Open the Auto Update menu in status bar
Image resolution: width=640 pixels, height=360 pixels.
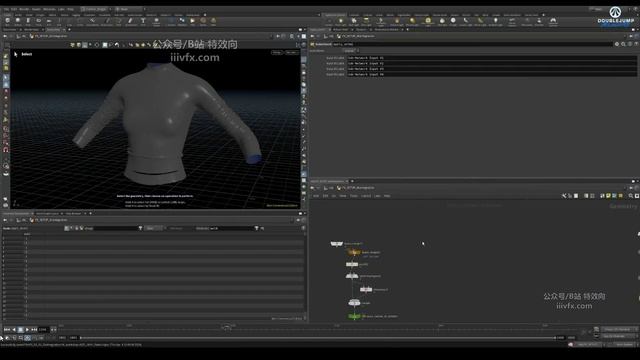624,345
